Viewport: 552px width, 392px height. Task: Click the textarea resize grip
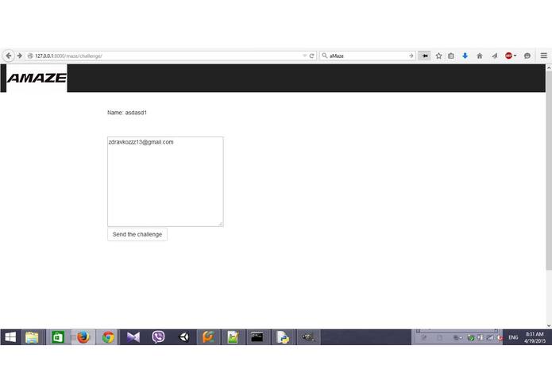click(220, 224)
